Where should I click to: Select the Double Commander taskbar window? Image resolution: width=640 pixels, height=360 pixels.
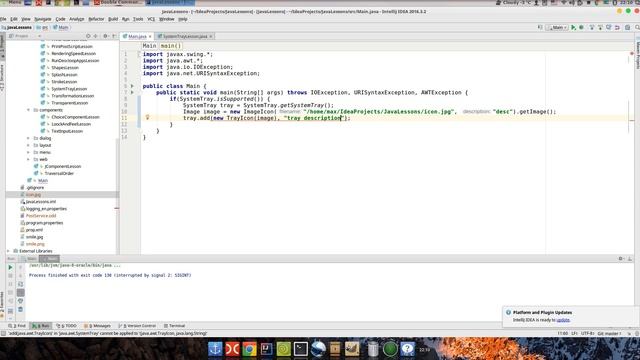click(x=117, y=2)
